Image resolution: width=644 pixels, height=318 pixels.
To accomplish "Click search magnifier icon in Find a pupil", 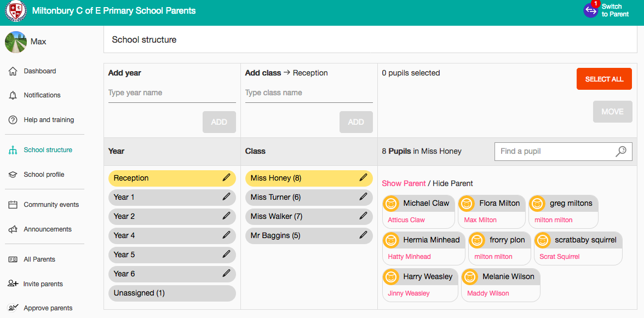I will pyautogui.click(x=620, y=152).
